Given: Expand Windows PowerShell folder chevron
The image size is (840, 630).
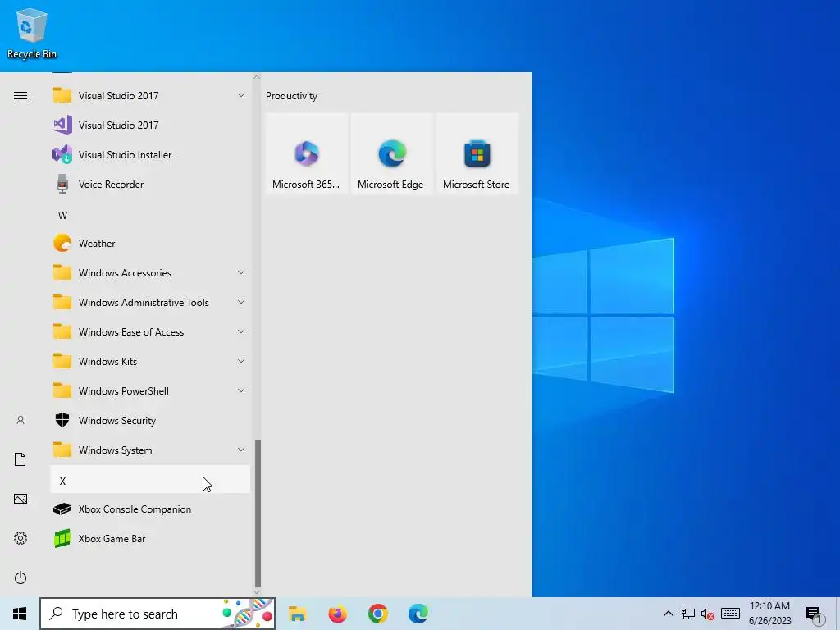Looking at the screenshot, I should coord(241,390).
